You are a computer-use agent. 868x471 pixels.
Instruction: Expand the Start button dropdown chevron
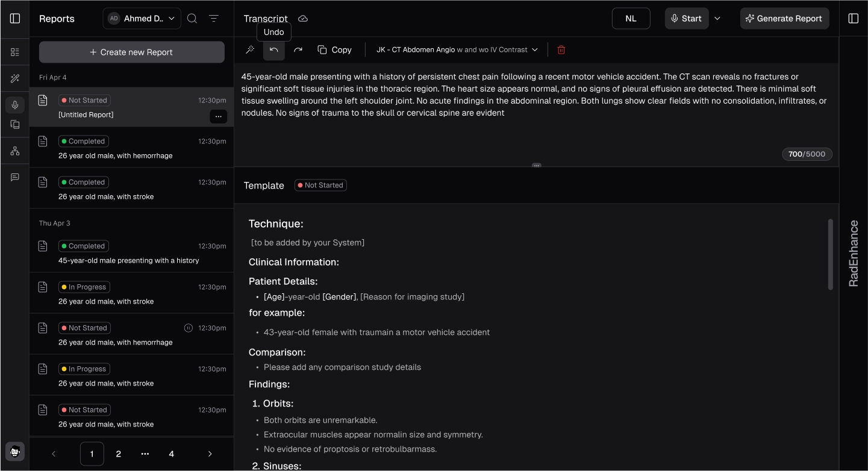click(x=717, y=19)
